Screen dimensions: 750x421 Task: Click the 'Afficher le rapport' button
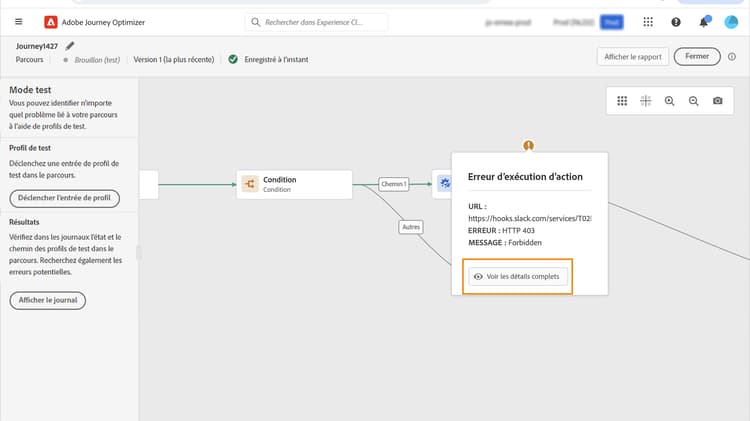click(632, 57)
